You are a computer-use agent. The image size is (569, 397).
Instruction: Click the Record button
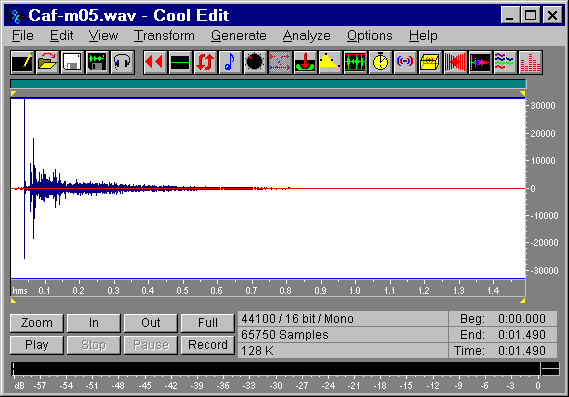point(208,345)
